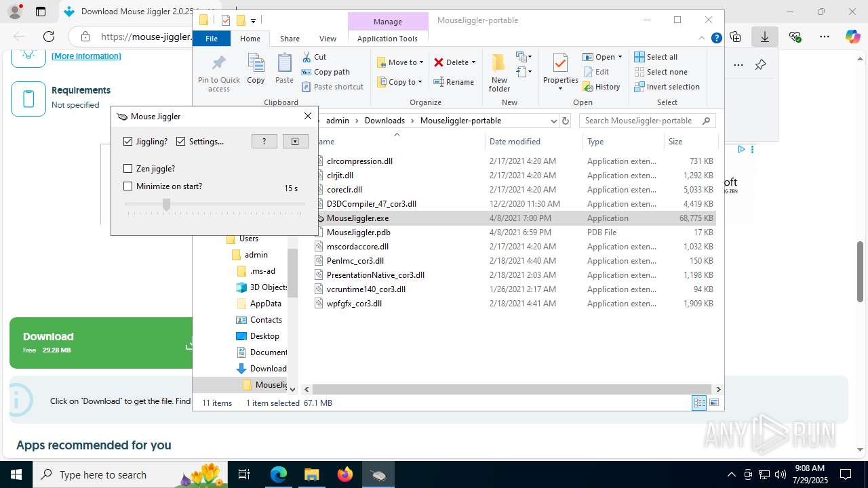Open the Edge Downloads toolbar icon
Viewport: 868px width, 488px height.
click(765, 37)
